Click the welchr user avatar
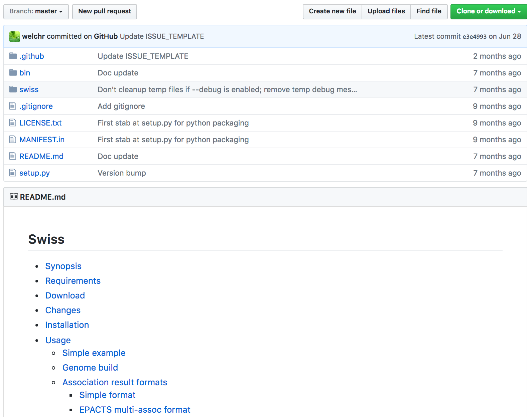Screen dimensions: 532x417 (x=15, y=36)
